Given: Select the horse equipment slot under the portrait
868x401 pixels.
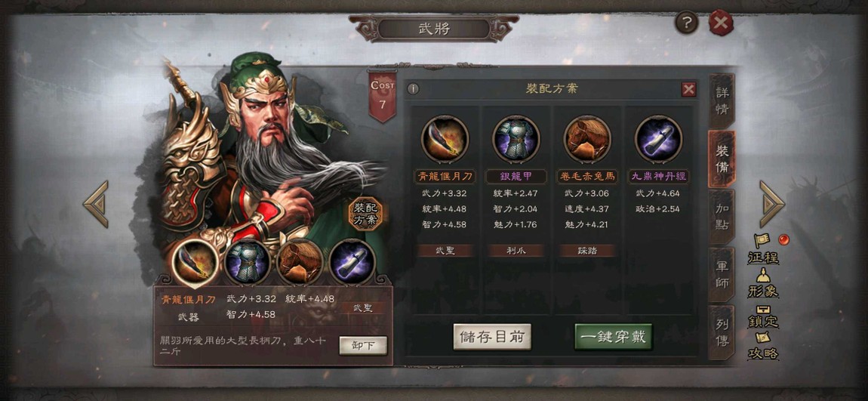Looking at the screenshot, I should click(300, 261).
